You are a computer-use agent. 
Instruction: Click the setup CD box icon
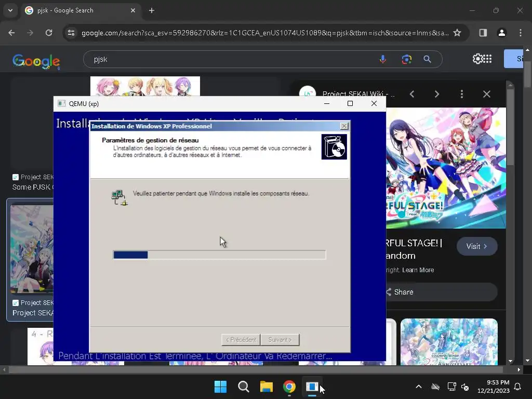[x=334, y=147]
